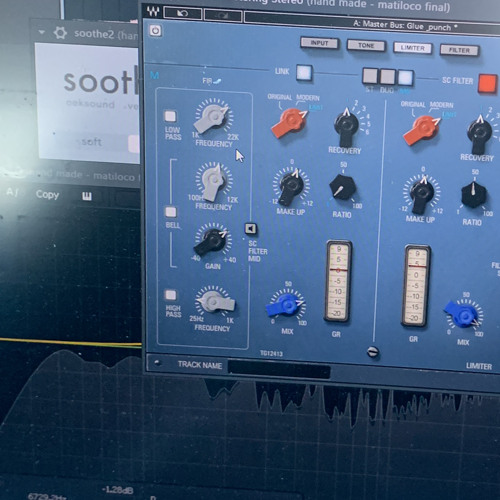
Task: Click the screw icon below the GR meters
Action: pos(373,352)
